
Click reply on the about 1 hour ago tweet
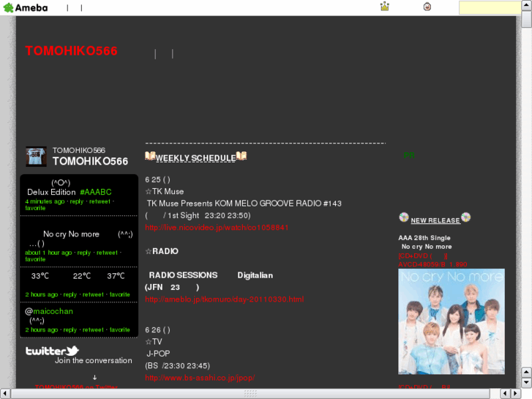point(84,253)
